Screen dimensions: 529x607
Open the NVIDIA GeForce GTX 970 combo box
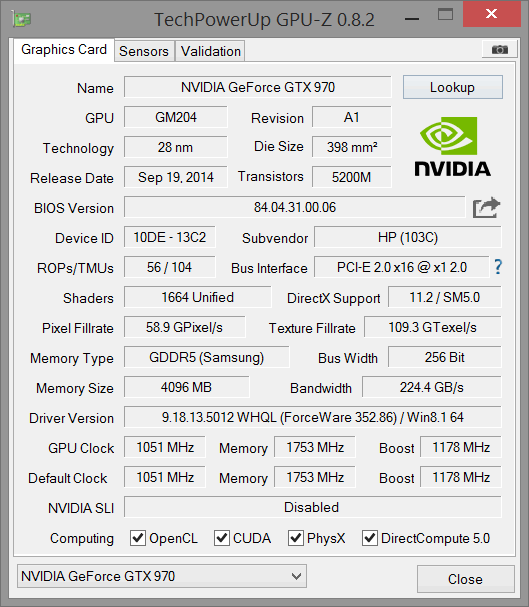click(x=162, y=576)
